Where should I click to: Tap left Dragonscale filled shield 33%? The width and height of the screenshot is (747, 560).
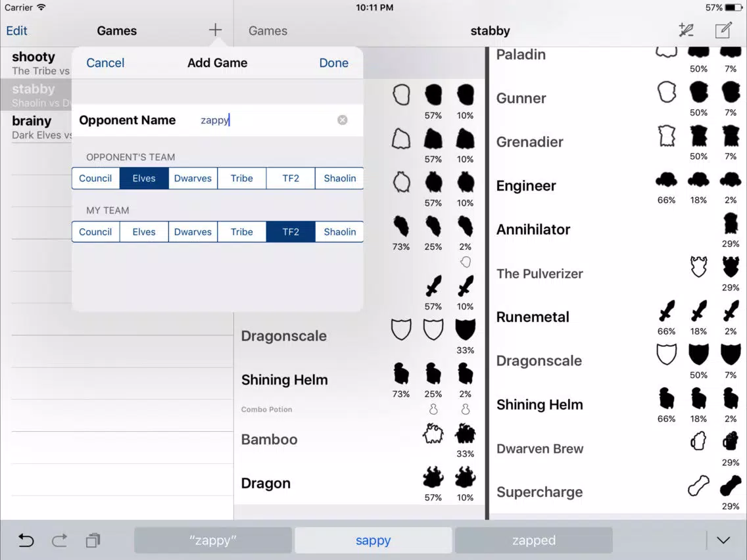point(465,329)
